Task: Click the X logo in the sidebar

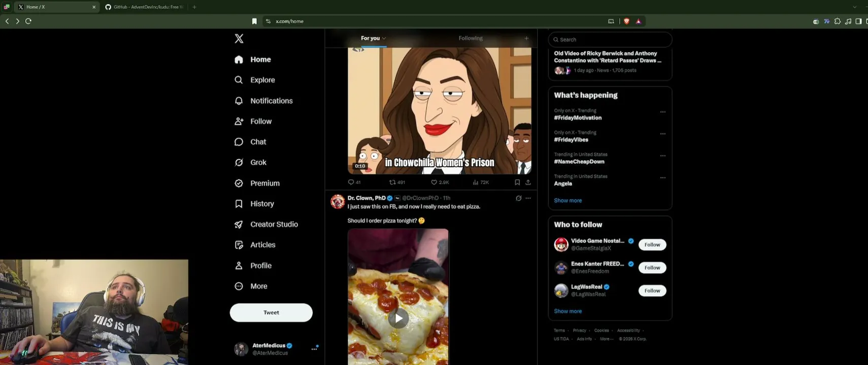Action: tap(239, 39)
